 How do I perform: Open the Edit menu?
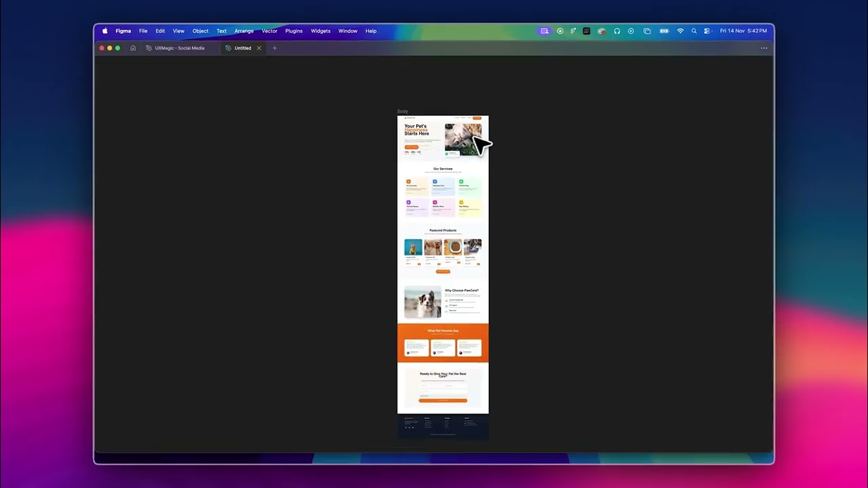[160, 31]
